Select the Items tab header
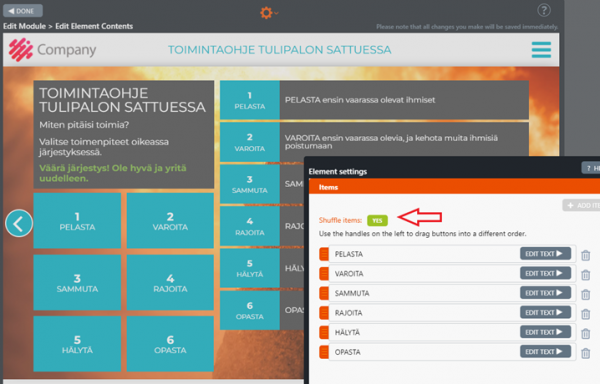Screen dimensions: 600x384 (x=328, y=187)
